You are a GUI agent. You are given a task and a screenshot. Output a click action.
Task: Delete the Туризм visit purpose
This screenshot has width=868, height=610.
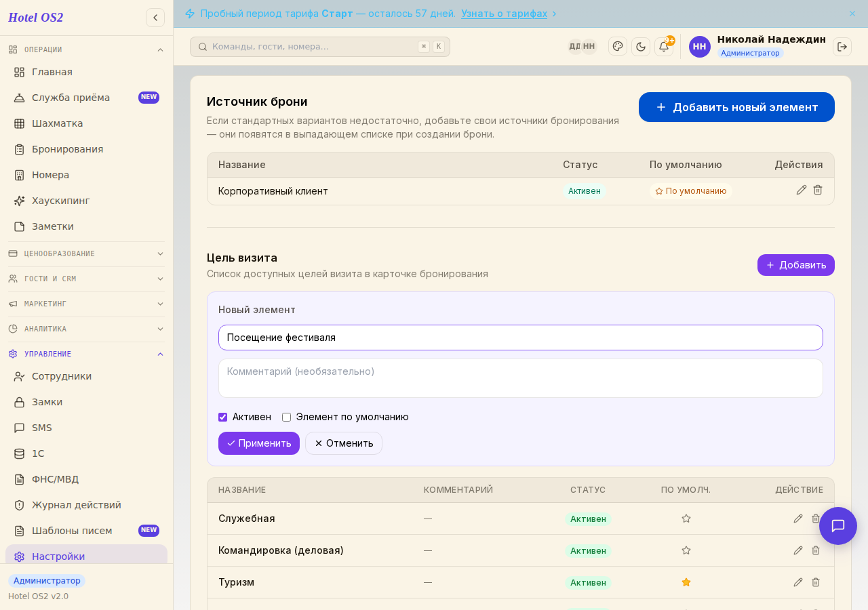click(x=816, y=582)
